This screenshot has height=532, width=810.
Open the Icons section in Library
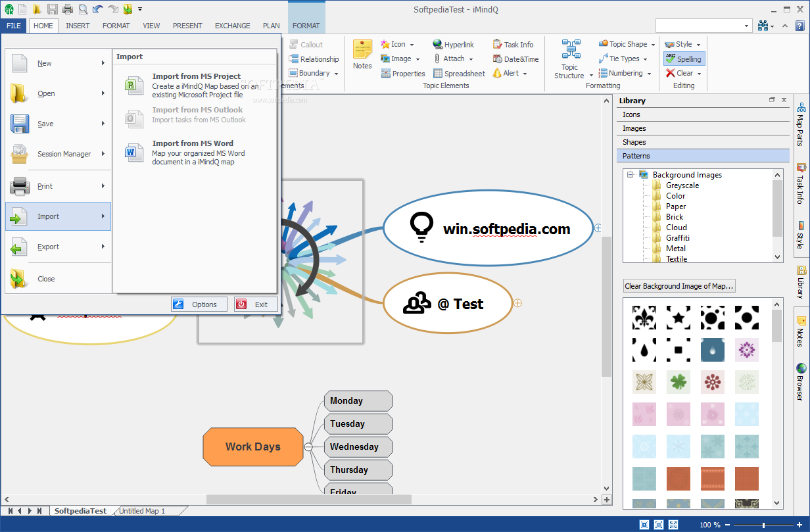(x=703, y=114)
